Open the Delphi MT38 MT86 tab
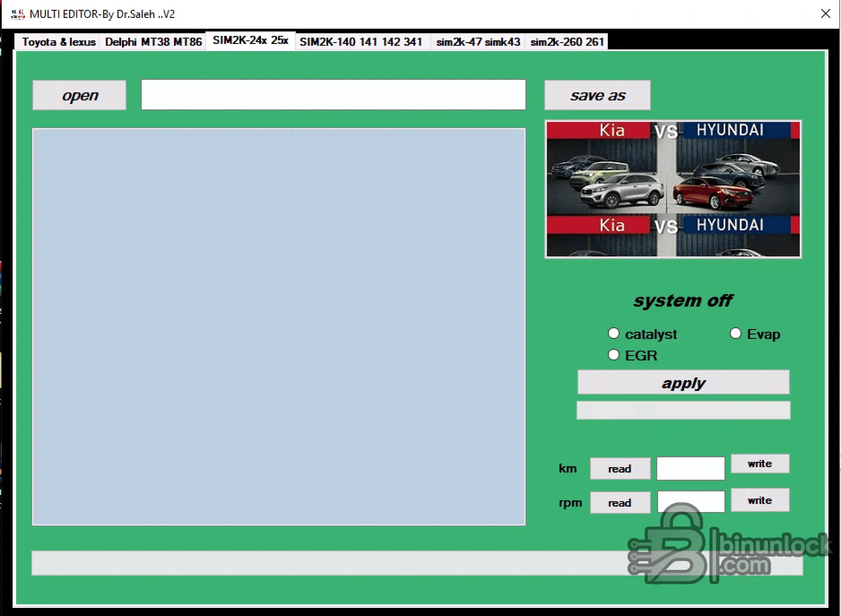The image size is (841, 616). (153, 42)
